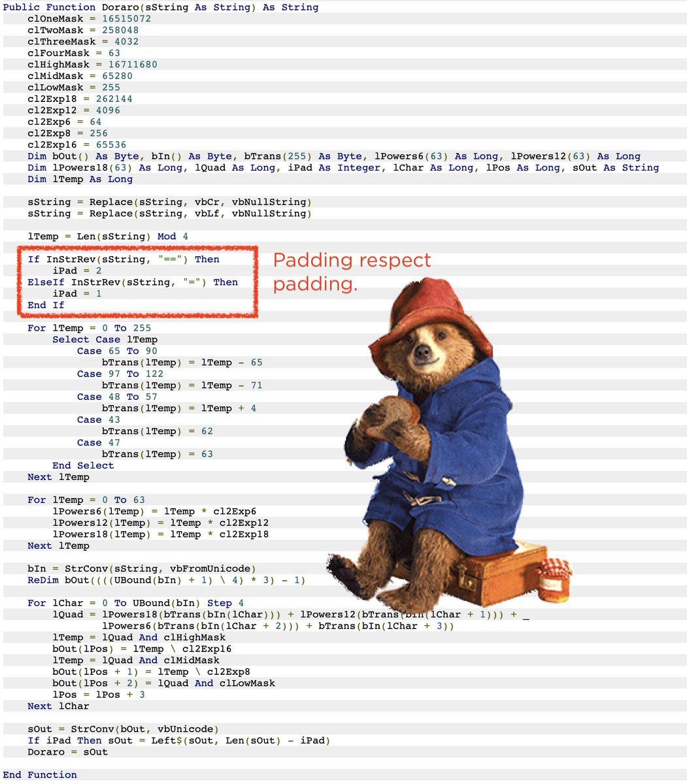687x784 pixels.
Task: Click the 'If iPad Then sOut = Left$' line
Action: 179,740
